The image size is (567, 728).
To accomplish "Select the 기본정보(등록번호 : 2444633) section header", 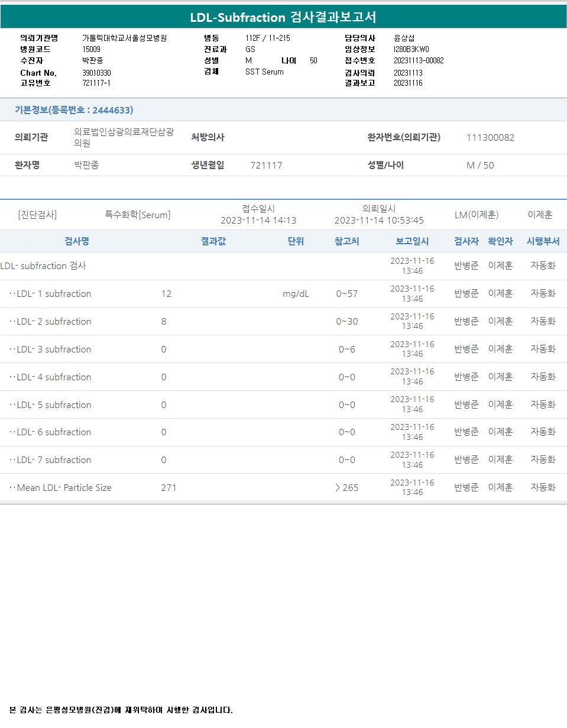I will tap(74, 110).
